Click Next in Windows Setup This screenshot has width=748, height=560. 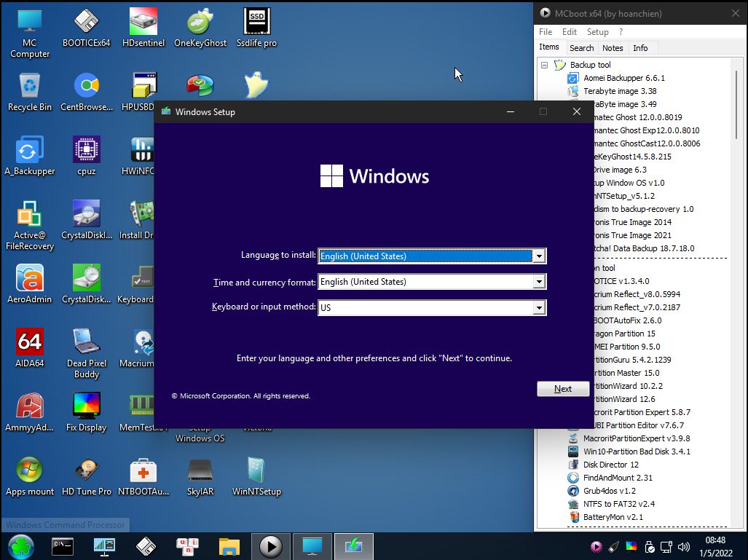click(x=562, y=388)
